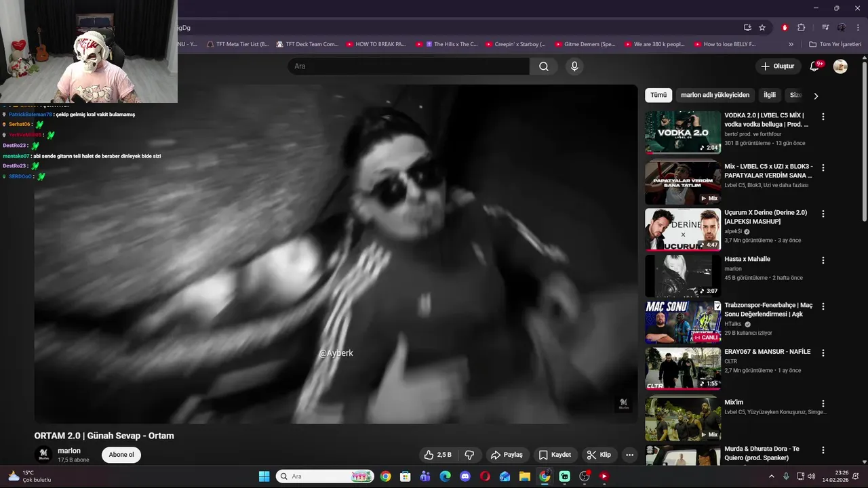The width and height of the screenshot is (868, 488).
Task: Show hidden system tray icons
Action: pos(771,476)
